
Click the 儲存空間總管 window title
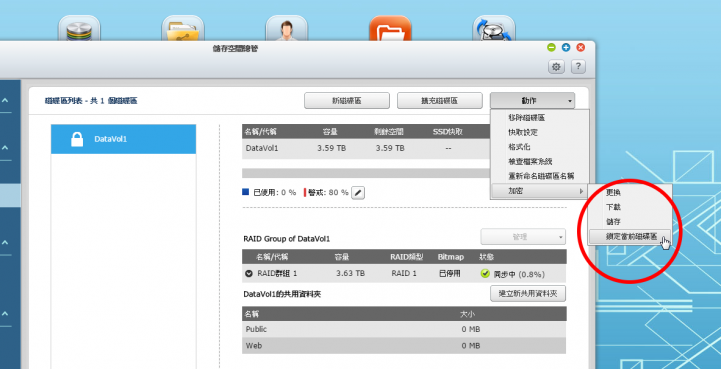(x=235, y=48)
